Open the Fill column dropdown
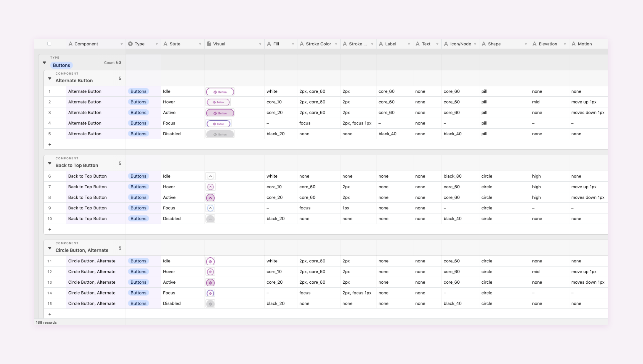The width and height of the screenshot is (643, 364). (293, 44)
